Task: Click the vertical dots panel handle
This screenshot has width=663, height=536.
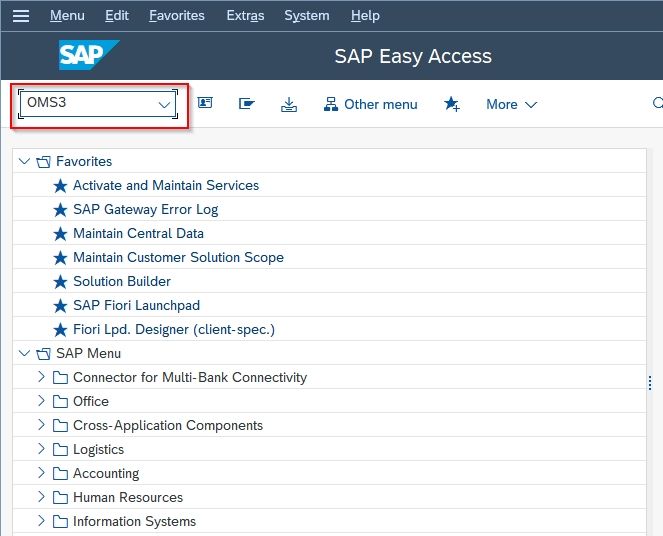Action: [x=650, y=383]
